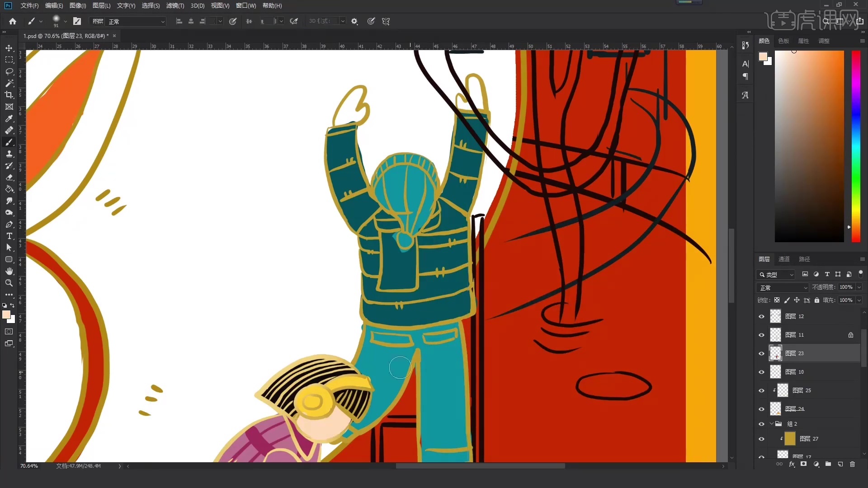Viewport: 868px width, 488px height.
Task: Delete layer with the trash icon
Action: [x=853, y=464]
